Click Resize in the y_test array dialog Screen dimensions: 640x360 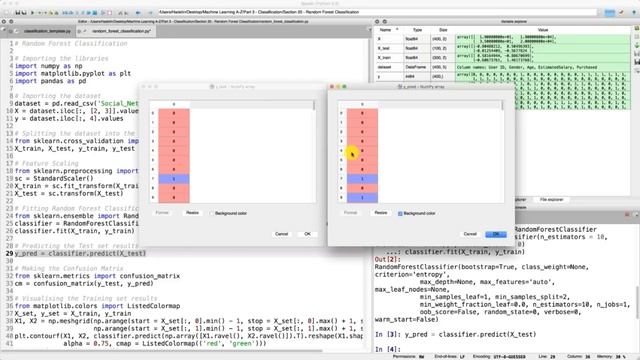pos(192,213)
